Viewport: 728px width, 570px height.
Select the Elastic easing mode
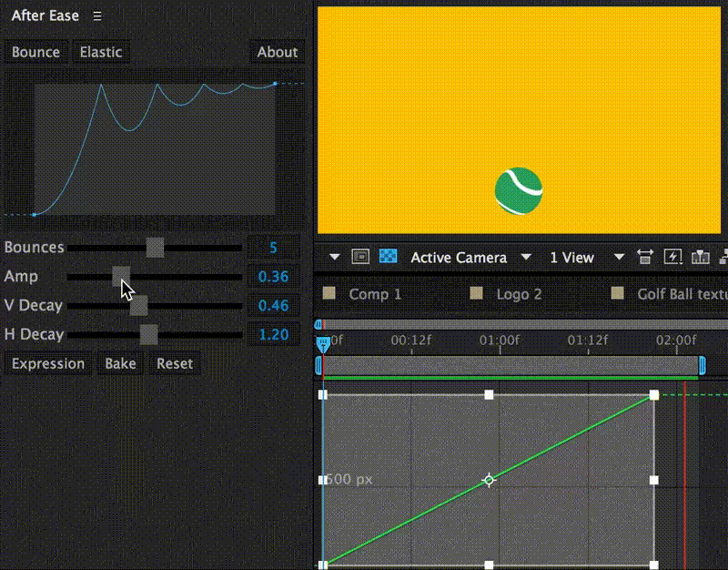point(101,52)
